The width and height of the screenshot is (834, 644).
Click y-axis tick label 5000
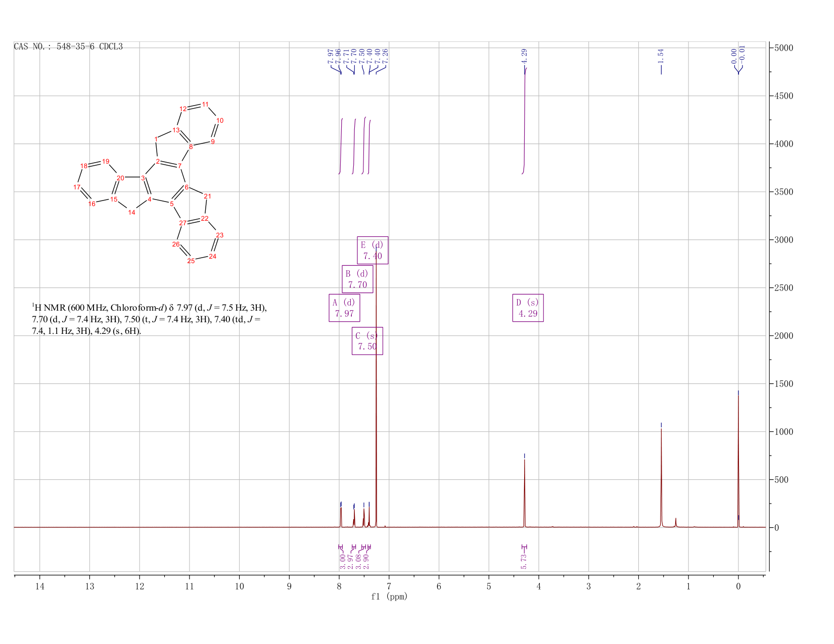783,48
